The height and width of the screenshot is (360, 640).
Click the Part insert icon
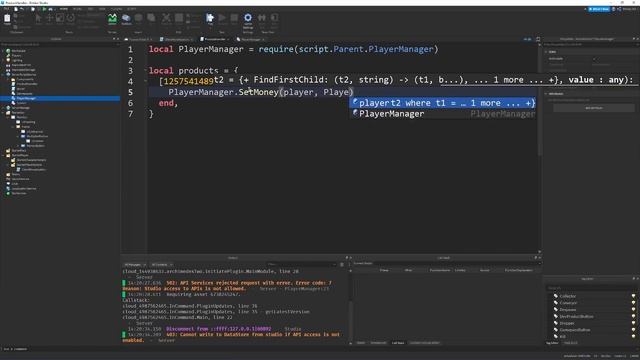click(x=139, y=18)
